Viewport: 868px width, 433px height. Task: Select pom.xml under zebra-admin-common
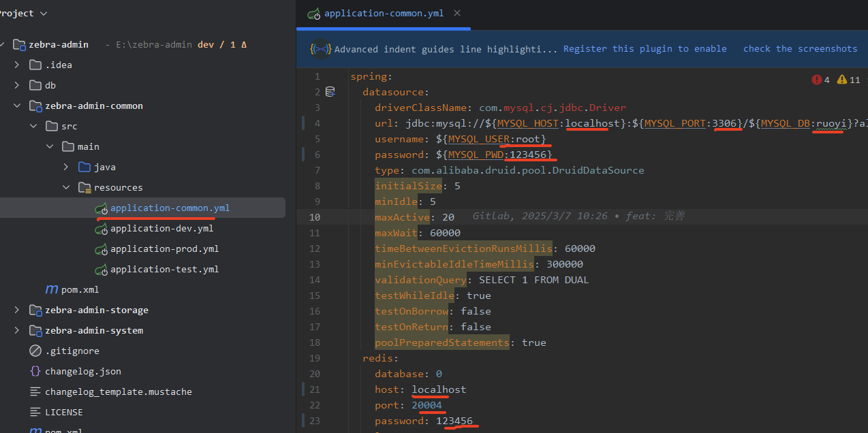coord(80,289)
